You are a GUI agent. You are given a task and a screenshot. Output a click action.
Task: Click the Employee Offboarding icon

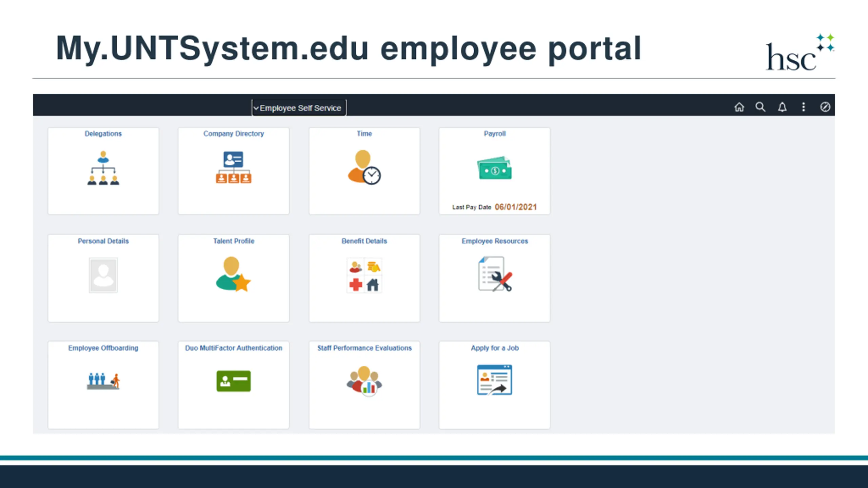(103, 381)
